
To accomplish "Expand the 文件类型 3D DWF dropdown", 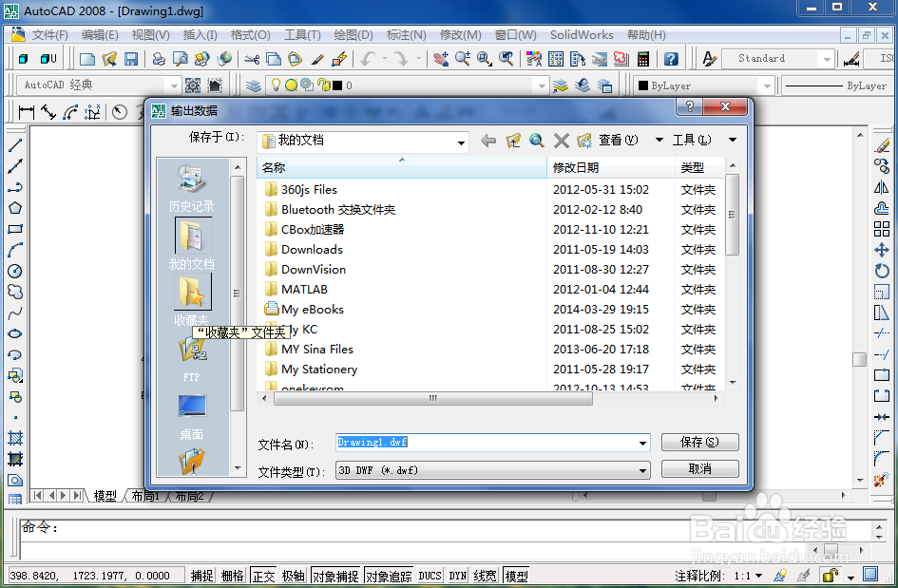I will [x=642, y=471].
